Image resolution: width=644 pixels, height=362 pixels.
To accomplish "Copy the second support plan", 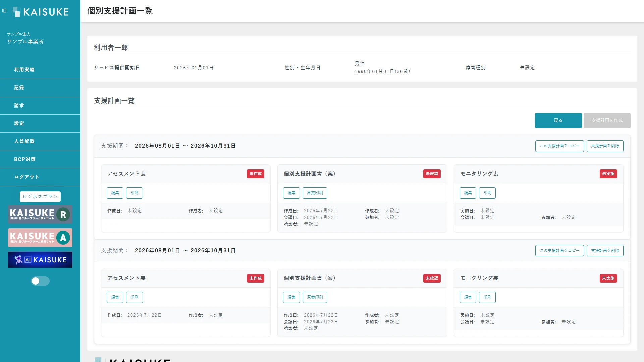I will 559,251.
